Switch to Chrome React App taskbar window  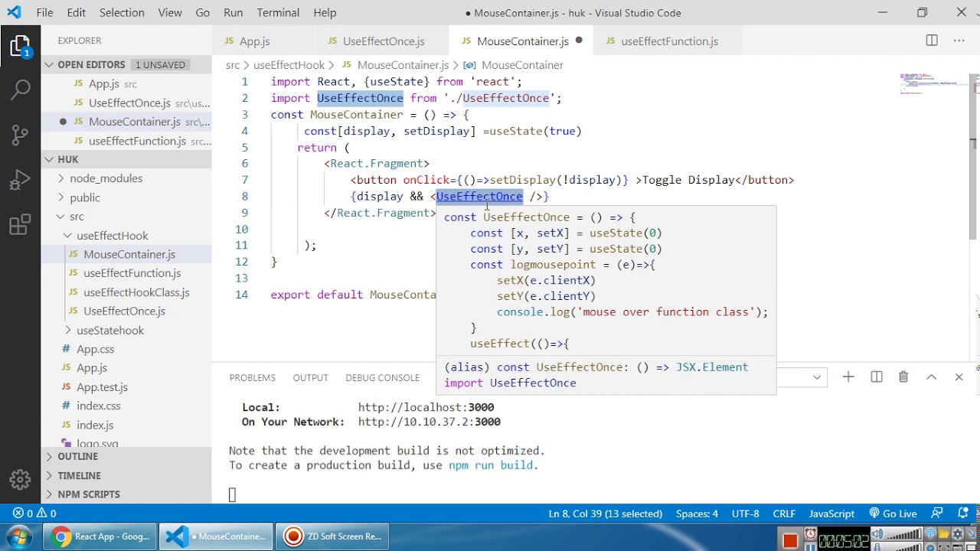point(100,536)
